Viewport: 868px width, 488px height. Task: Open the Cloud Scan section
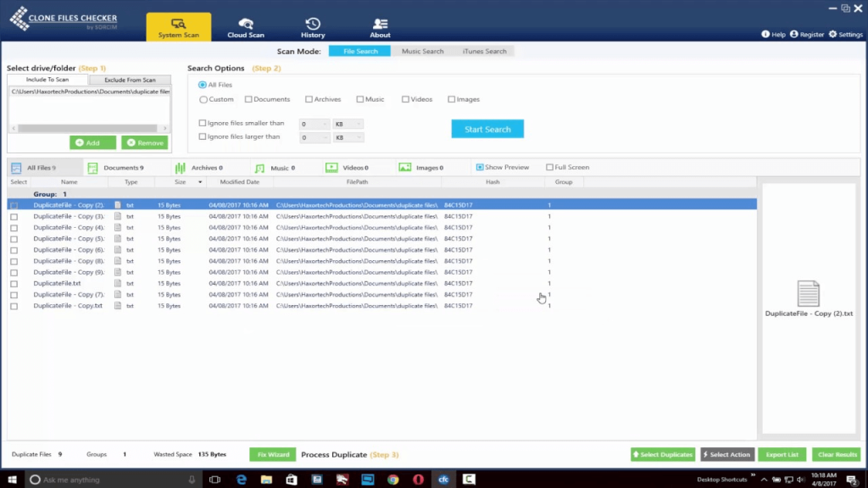click(x=246, y=27)
